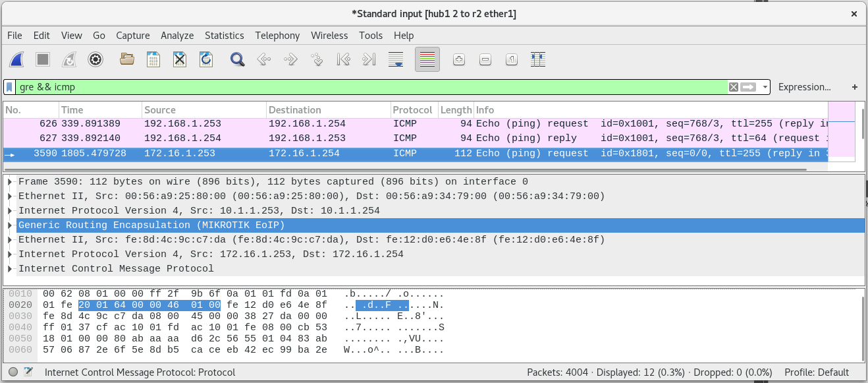The height and width of the screenshot is (383, 868).
Task: Sort by the Protocol column header
Action: 414,110
